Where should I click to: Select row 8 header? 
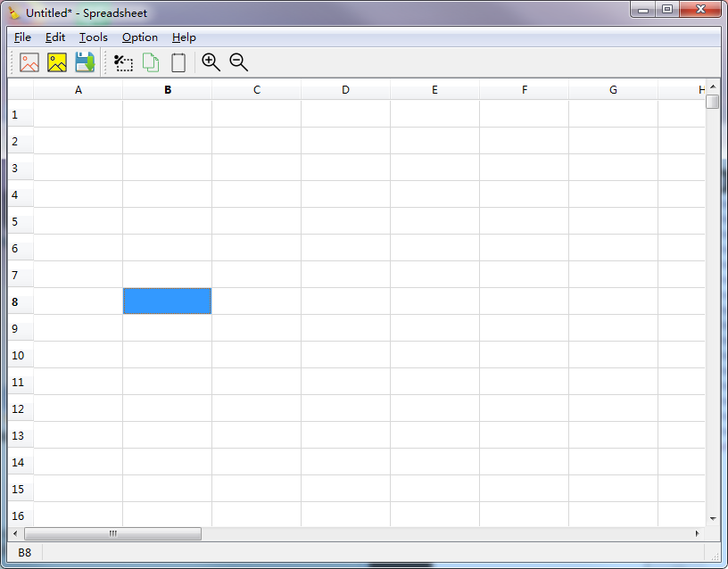(21, 301)
